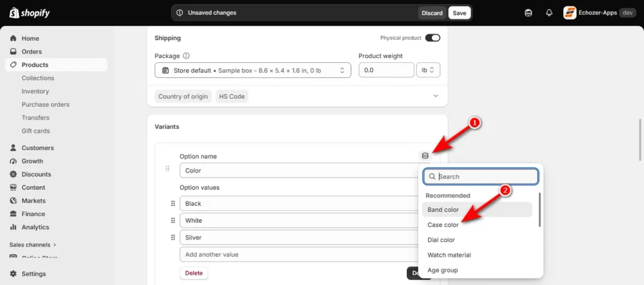This screenshot has height=285, width=644.
Task: Click the Customers person icon
Action: click(x=14, y=148)
